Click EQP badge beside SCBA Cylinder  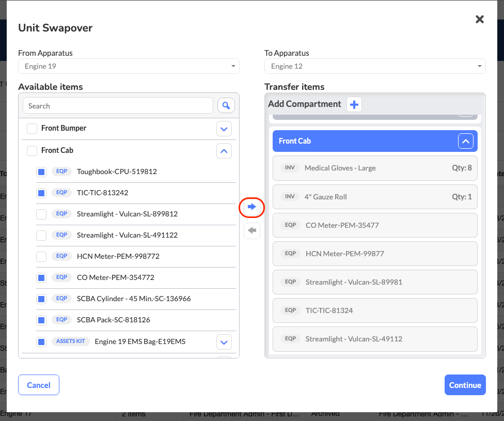click(61, 299)
